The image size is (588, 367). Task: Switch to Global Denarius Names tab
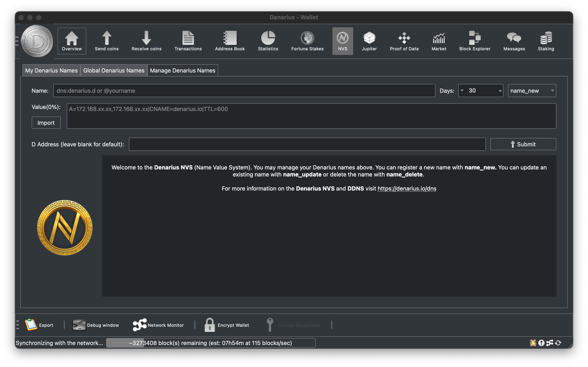click(114, 70)
